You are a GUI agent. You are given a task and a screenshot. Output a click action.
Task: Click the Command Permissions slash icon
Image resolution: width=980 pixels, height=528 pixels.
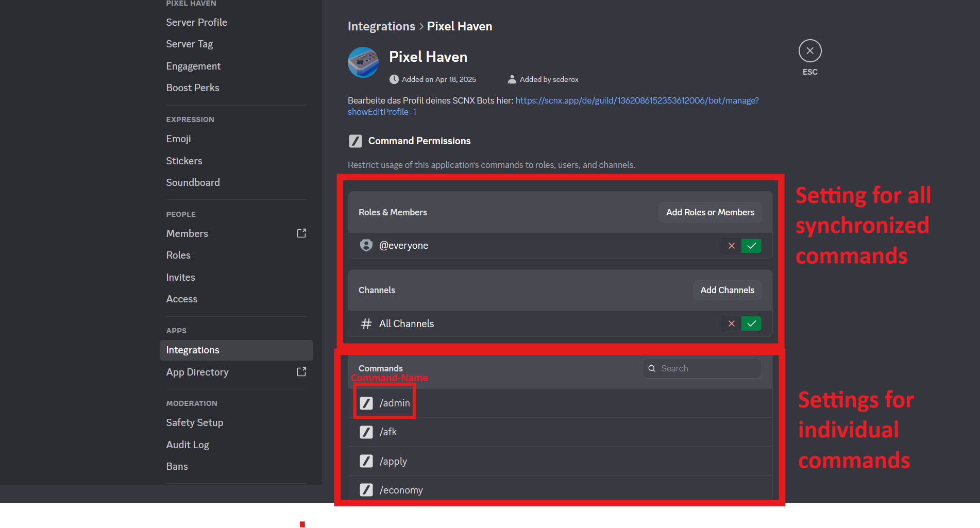click(355, 141)
